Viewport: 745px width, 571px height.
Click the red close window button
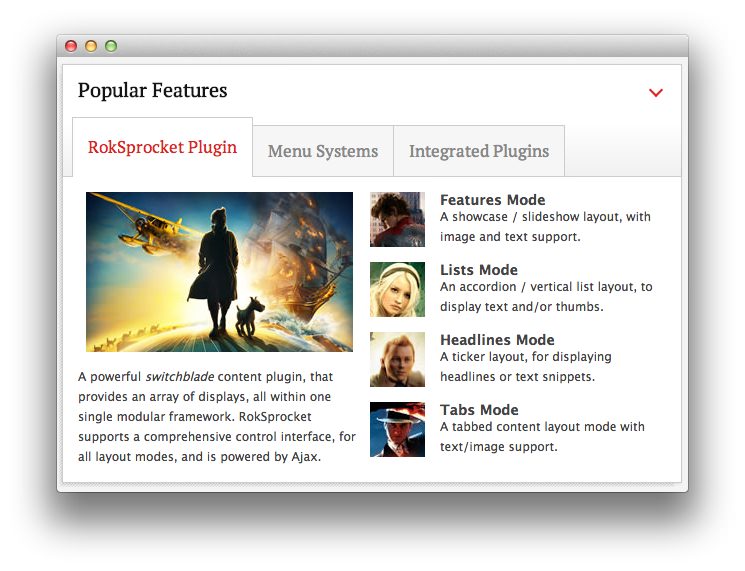[71, 46]
